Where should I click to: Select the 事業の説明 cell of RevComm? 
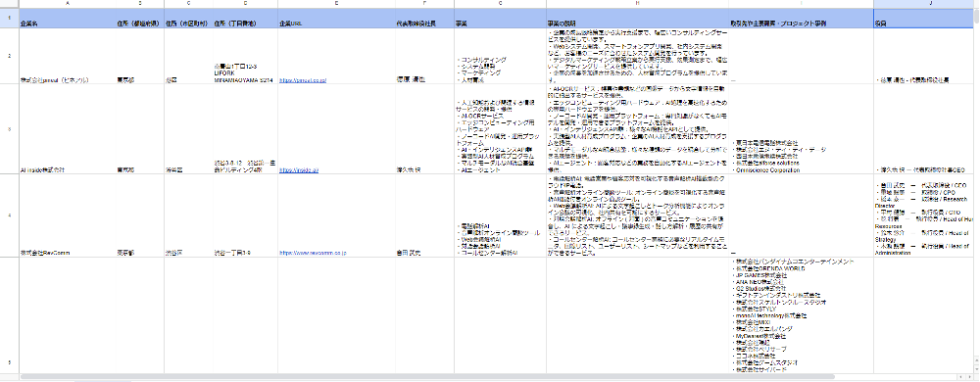pos(638,215)
